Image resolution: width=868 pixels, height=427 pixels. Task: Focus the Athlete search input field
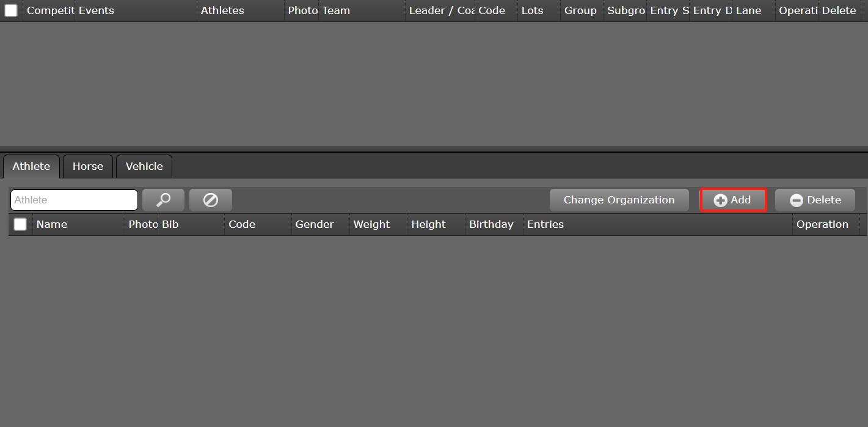click(x=74, y=200)
